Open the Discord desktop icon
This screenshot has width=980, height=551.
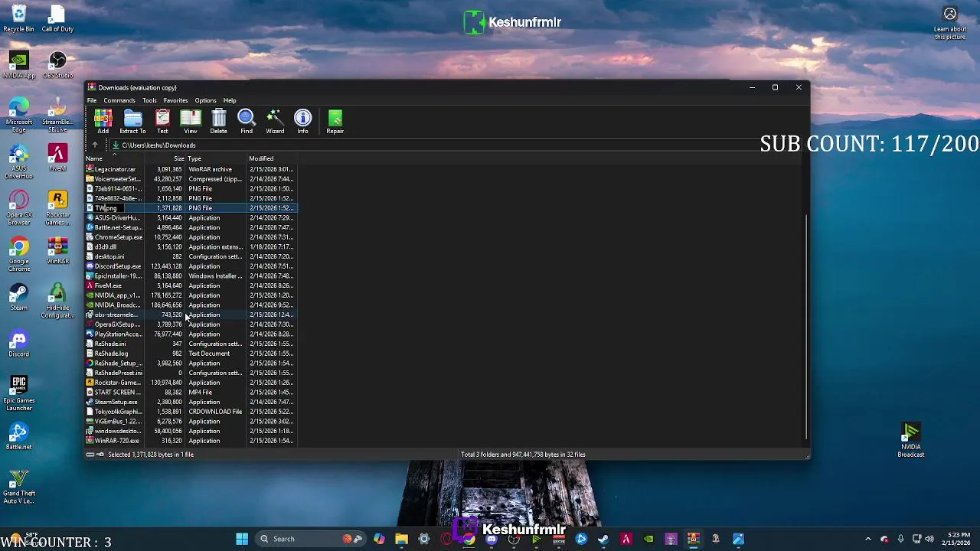click(x=18, y=344)
